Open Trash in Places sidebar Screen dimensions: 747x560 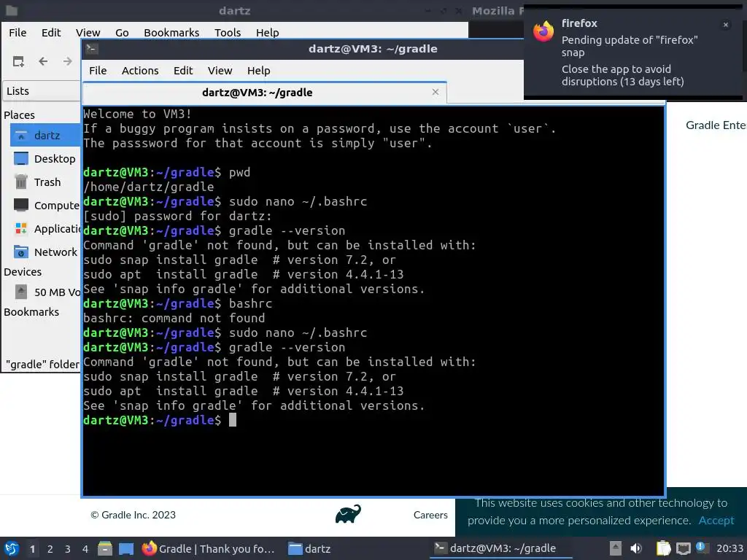pyautogui.click(x=44, y=182)
